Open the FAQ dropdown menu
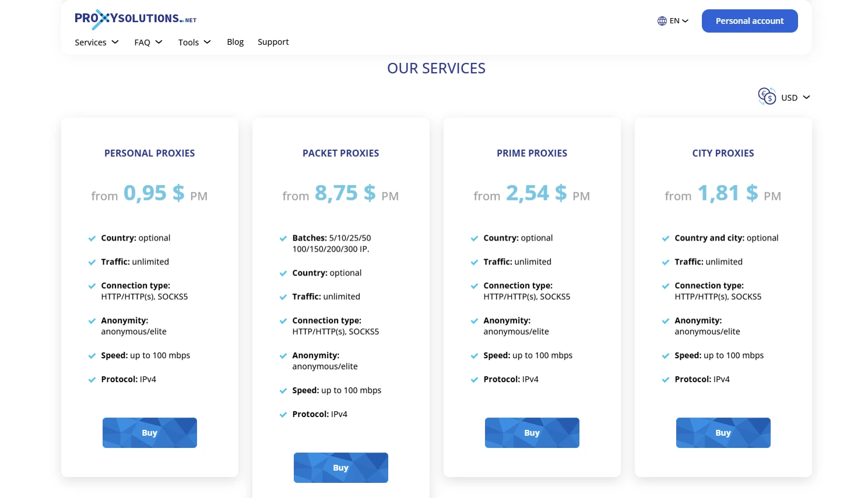This screenshot has height=498, width=868. [148, 42]
